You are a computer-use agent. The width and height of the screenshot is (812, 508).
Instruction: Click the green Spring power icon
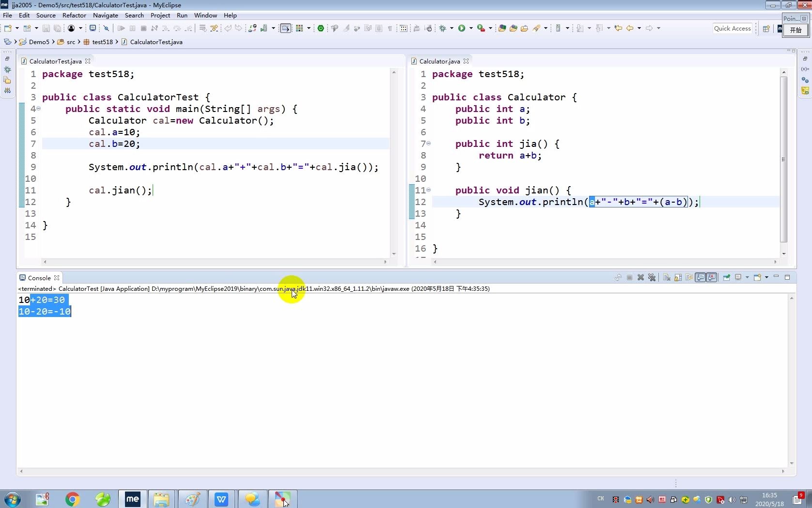pos(320,28)
